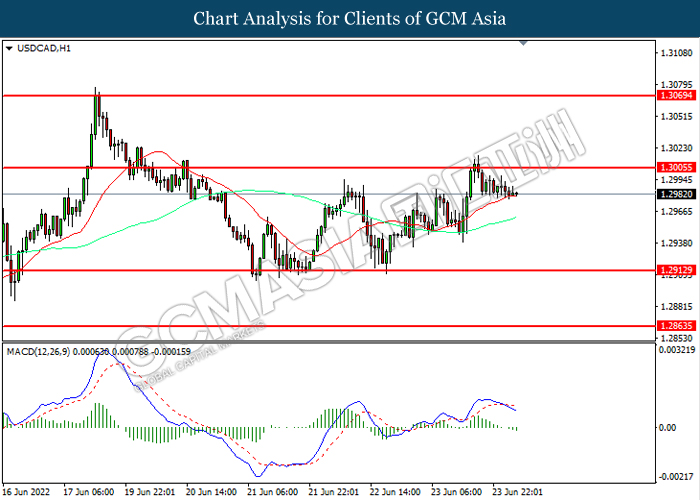Screen dimensions: 700x500
Task: Click the 16 Jun 2022 date label
Action: pos(26,492)
